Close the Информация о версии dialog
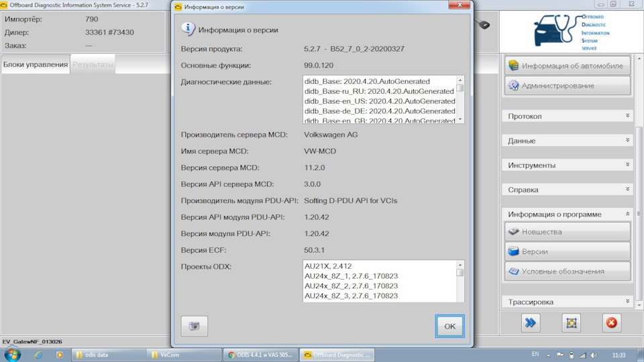 (460, 5)
